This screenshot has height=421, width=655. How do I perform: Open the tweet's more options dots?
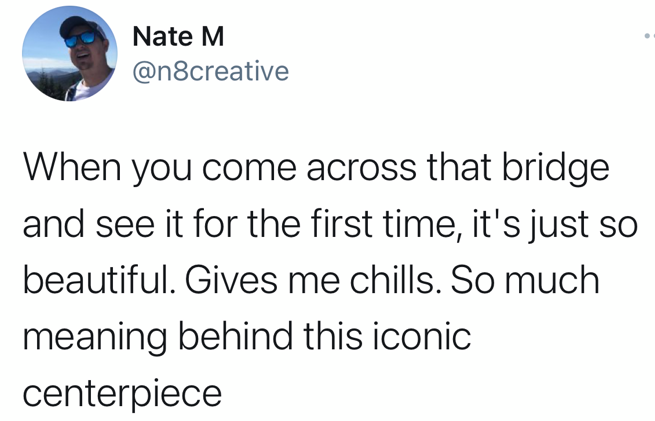tap(650, 36)
